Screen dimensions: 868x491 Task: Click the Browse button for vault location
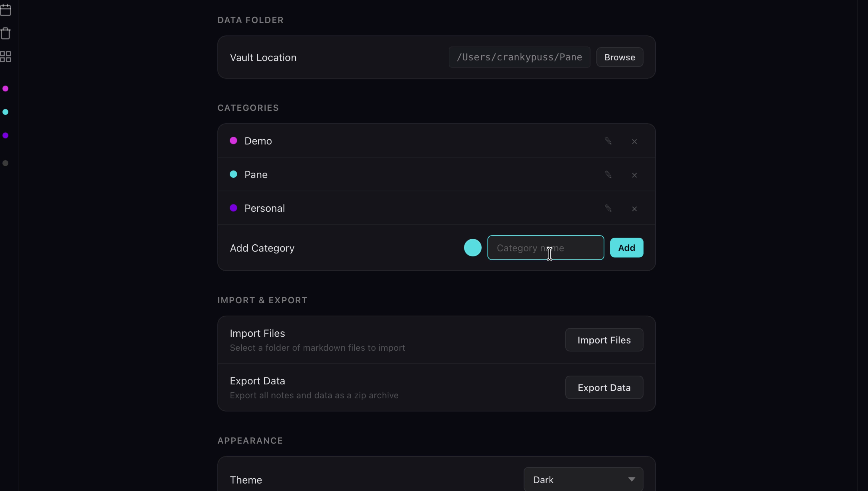tap(620, 57)
